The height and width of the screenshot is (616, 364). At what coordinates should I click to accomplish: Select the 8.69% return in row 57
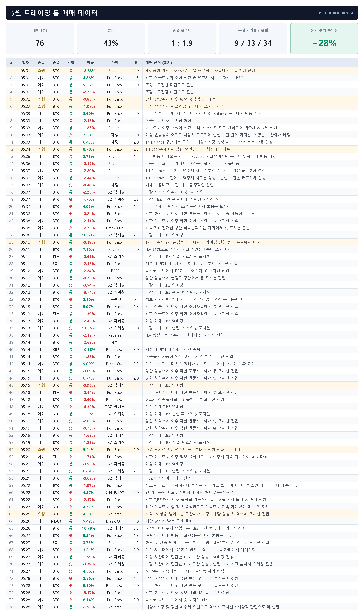88,471
